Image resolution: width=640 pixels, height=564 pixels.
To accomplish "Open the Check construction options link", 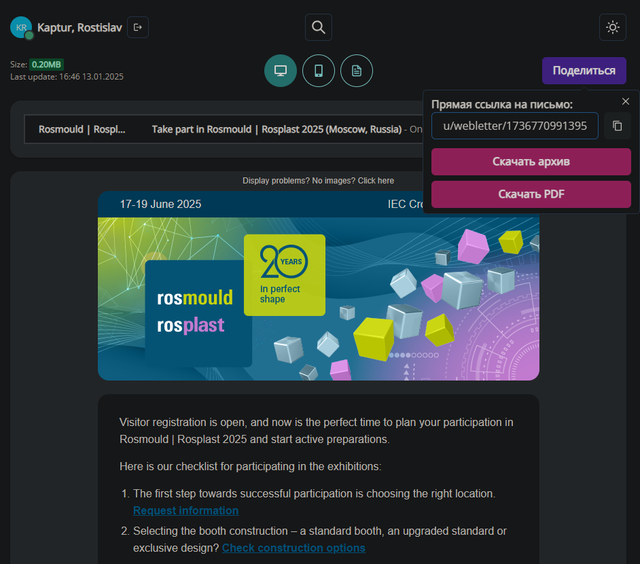I will (x=293, y=548).
